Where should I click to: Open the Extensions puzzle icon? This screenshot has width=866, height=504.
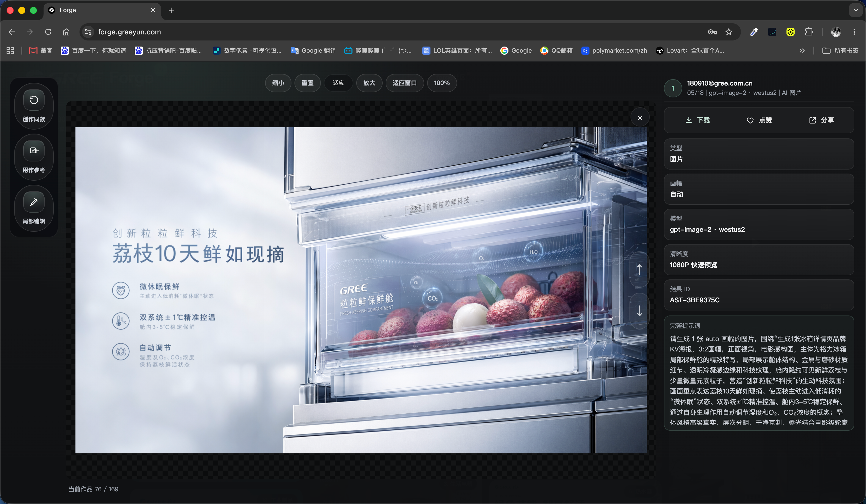pos(809,32)
